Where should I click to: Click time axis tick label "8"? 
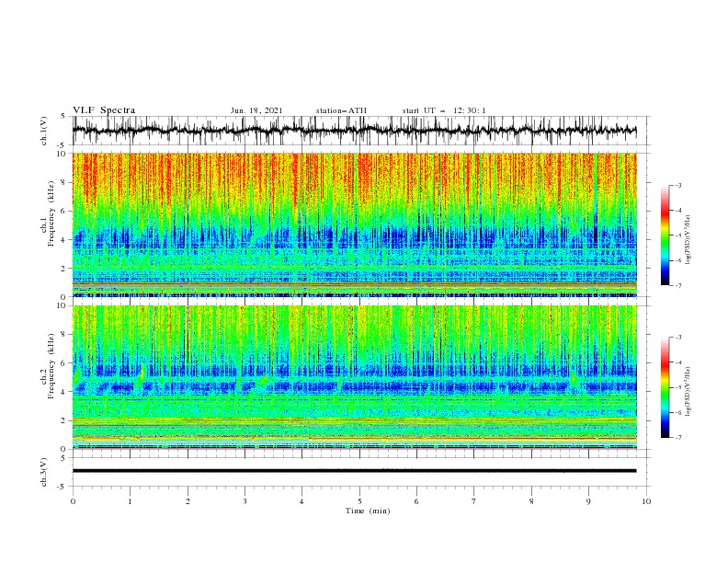pyautogui.click(x=531, y=501)
